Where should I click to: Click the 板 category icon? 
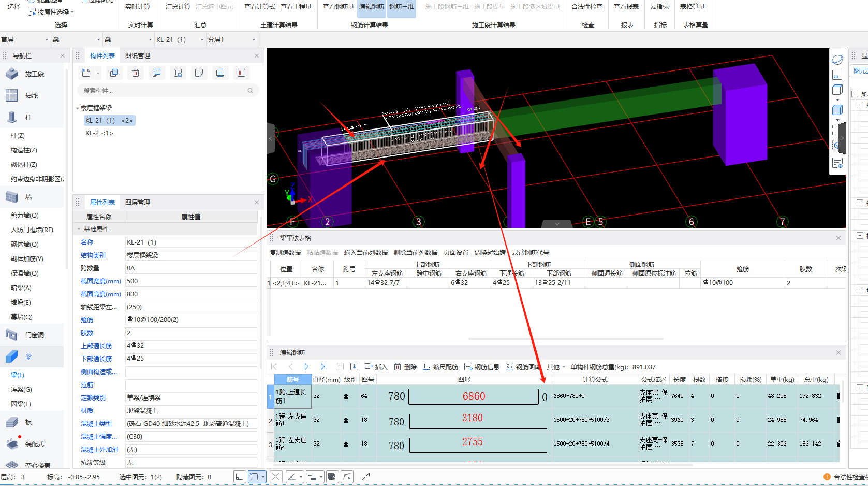12,422
